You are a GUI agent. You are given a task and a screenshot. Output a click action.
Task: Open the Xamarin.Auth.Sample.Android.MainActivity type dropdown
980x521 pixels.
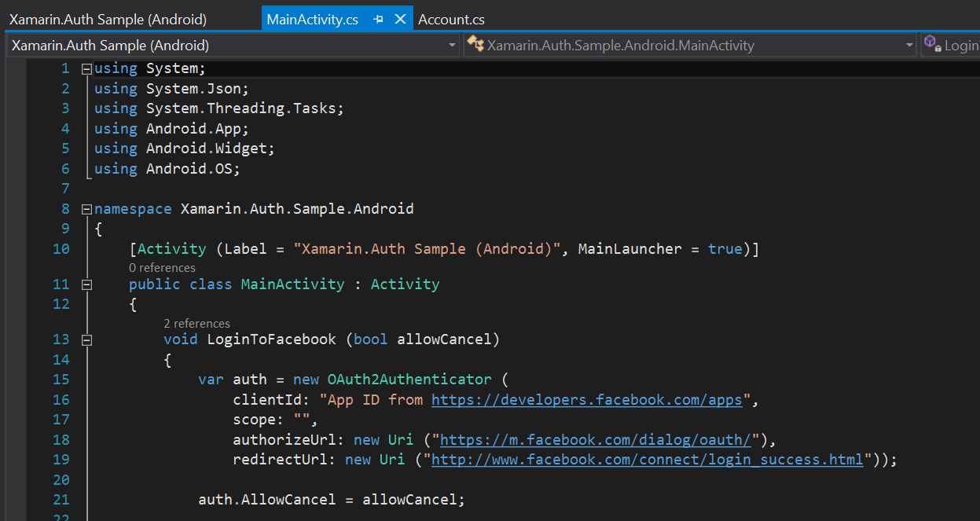tap(909, 45)
